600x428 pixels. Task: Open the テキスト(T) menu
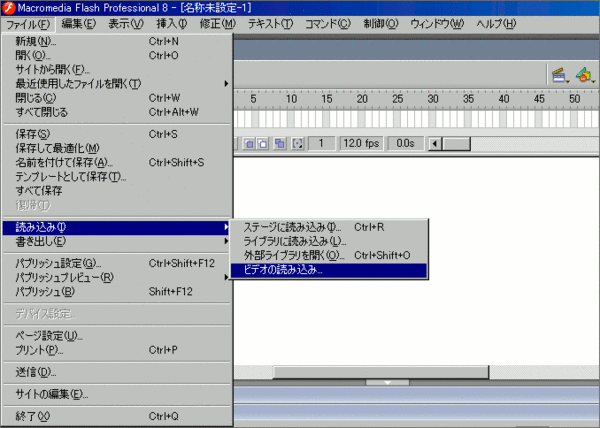[x=270, y=24]
